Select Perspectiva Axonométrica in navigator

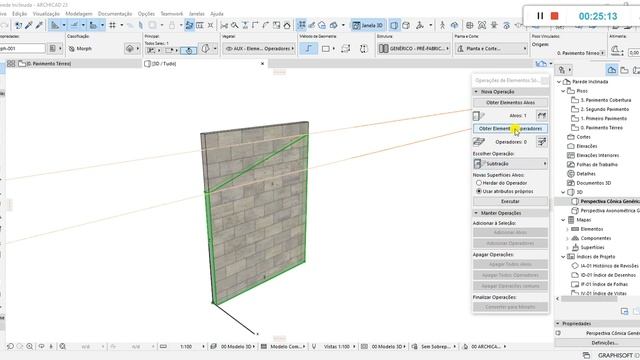610,211
